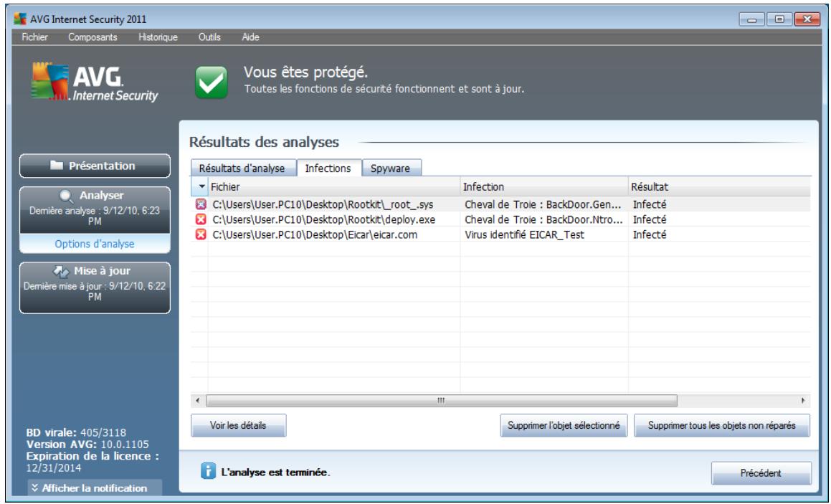Click Supprimer l'objet sélectionné
831x504 pixels.
[564, 426]
